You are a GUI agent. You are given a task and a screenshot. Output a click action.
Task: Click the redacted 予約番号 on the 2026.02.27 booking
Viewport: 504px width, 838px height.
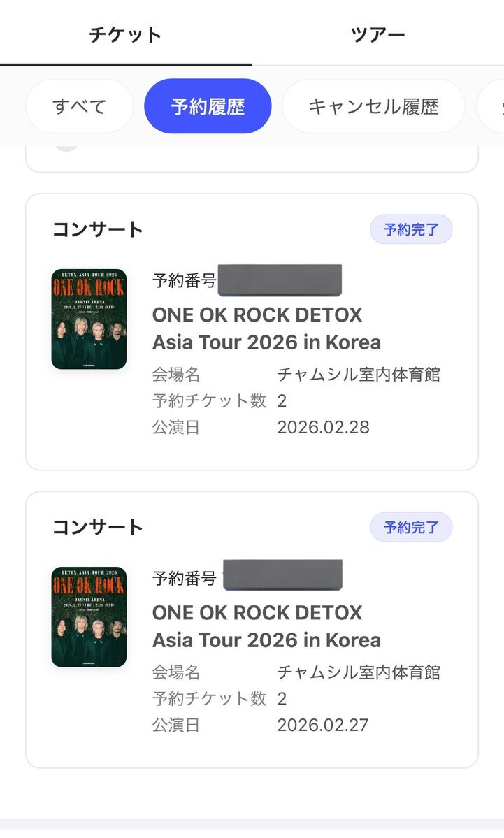click(282, 576)
